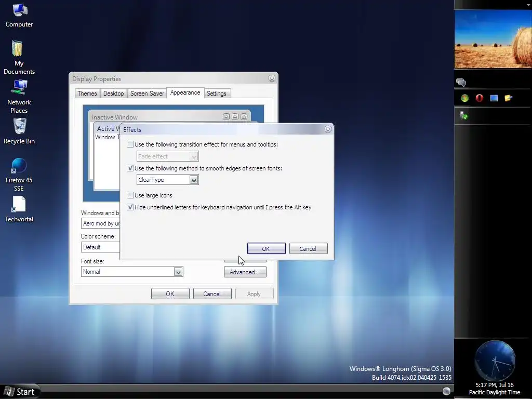Close the Inactive Window preview
The width and height of the screenshot is (532, 399).
[244, 117]
